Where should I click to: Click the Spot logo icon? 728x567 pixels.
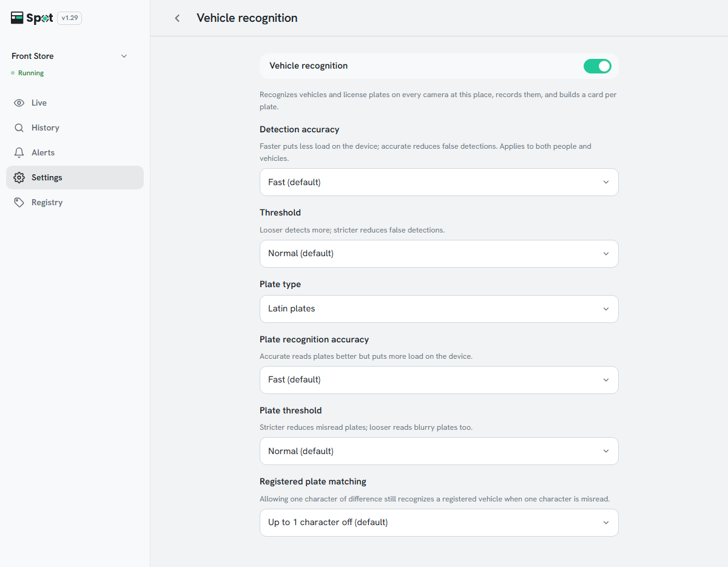pyautogui.click(x=17, y=18)
